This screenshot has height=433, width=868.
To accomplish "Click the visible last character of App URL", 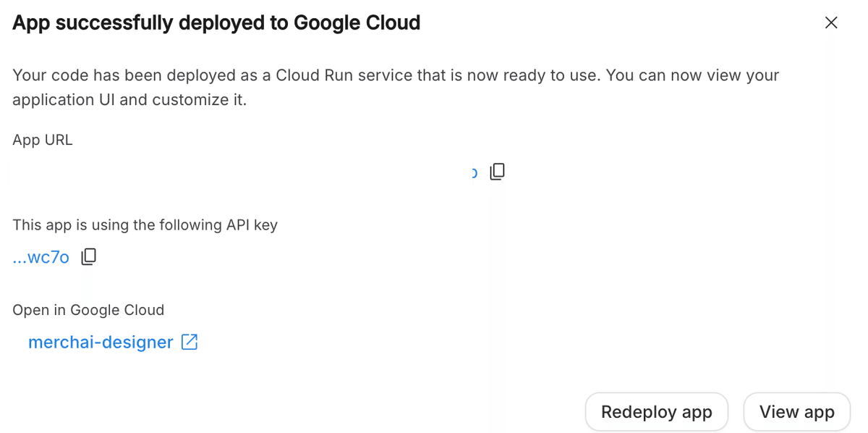I will [475, 173].
